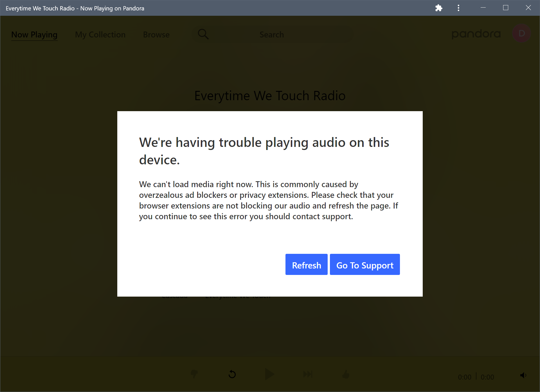Click the Pandora logo
The width and height of the screenshot is (540, 392).
(x=476, y=34)
